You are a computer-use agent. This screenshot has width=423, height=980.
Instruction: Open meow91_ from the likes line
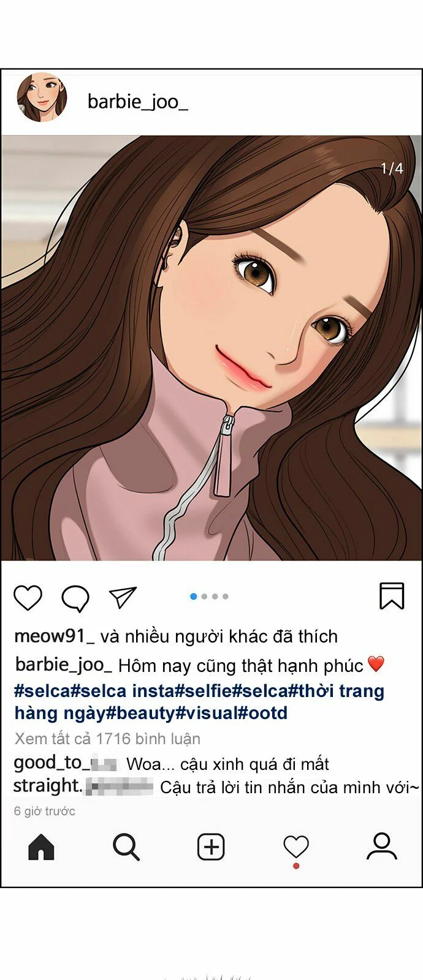tap(55, 636)
